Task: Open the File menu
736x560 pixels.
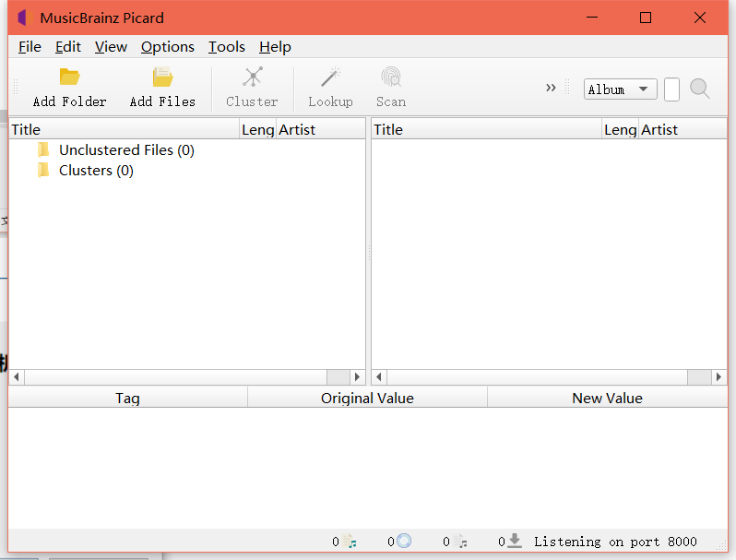Action: pos(30,47)
